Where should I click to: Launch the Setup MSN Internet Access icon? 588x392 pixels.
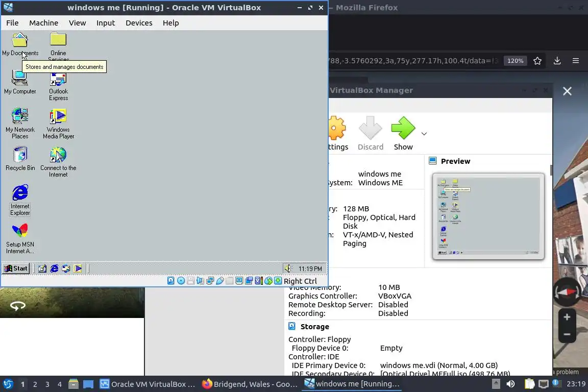click(x=20, y=238)
